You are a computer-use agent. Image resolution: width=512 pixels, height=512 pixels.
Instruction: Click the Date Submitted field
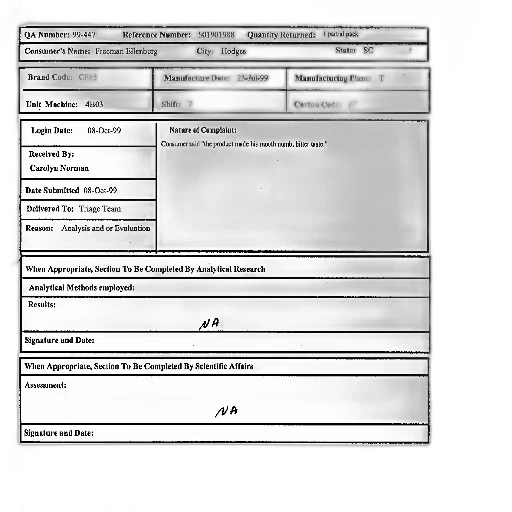[88, 190]
